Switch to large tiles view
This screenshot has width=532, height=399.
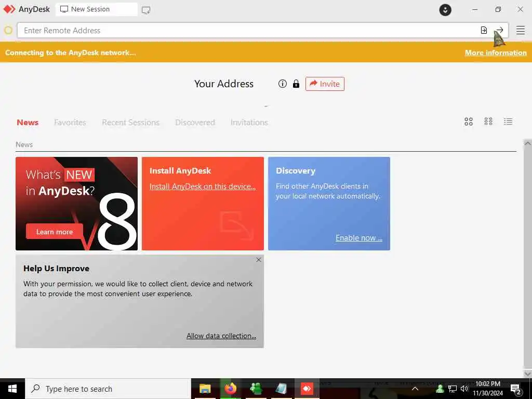coord(469,122)
